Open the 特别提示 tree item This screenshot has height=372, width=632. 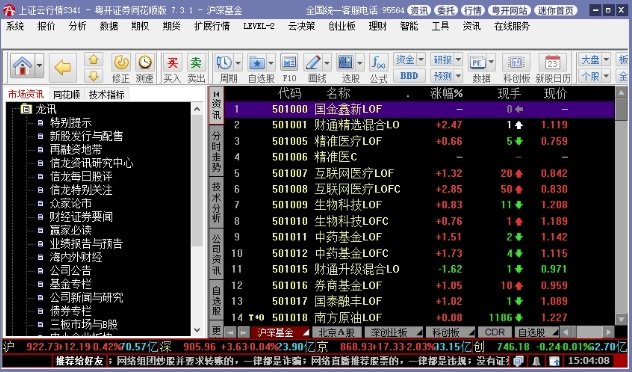(x=71, y=123)
